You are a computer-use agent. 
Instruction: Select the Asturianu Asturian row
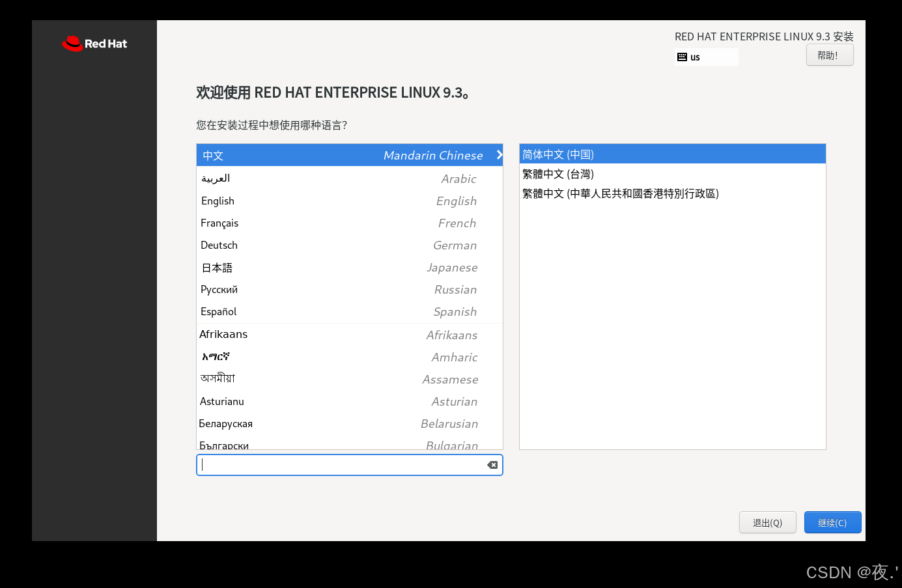click(x=350, y=401)
